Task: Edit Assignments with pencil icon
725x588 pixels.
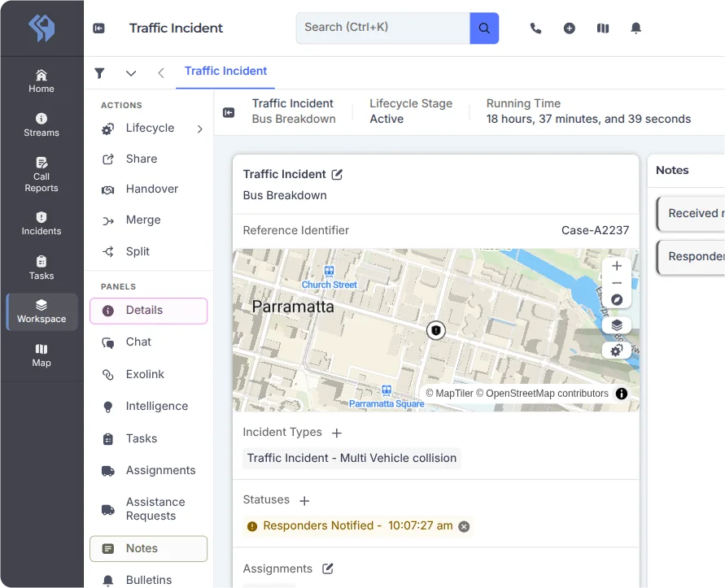Action: [x=327, y=568]
